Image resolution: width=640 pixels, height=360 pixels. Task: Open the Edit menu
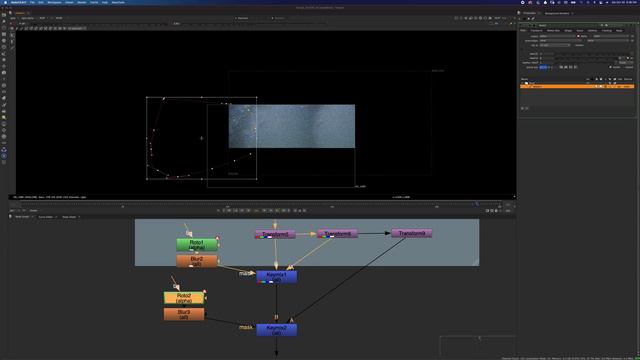[41, 2]
